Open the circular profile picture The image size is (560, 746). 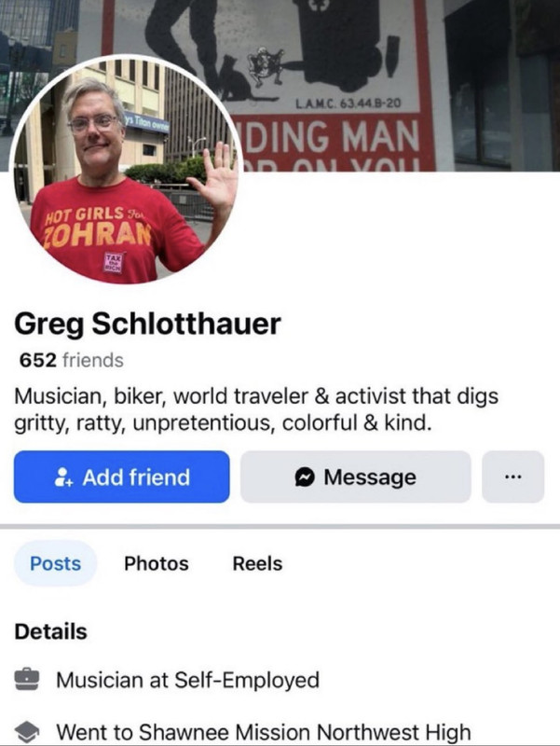tap(126, 171)
